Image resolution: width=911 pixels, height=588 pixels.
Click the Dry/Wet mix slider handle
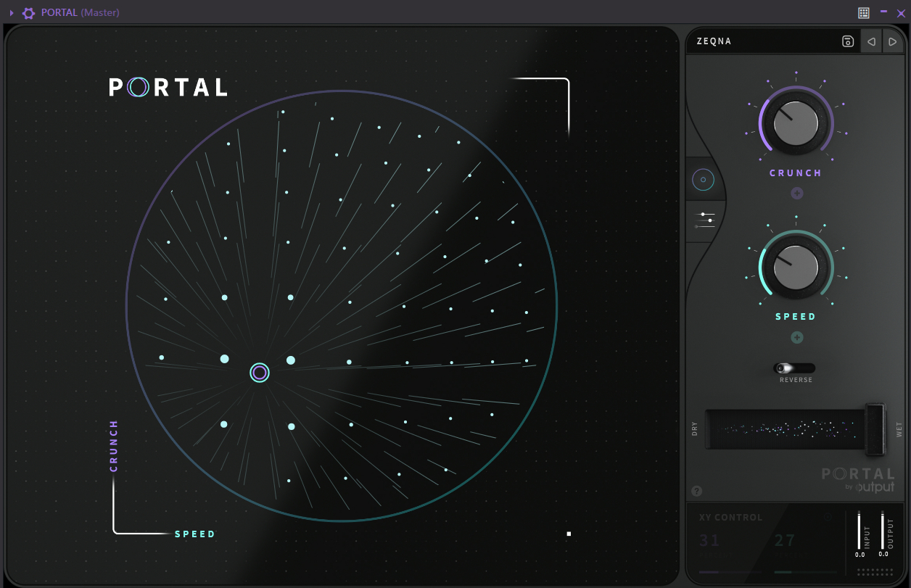tap(875, 429)
